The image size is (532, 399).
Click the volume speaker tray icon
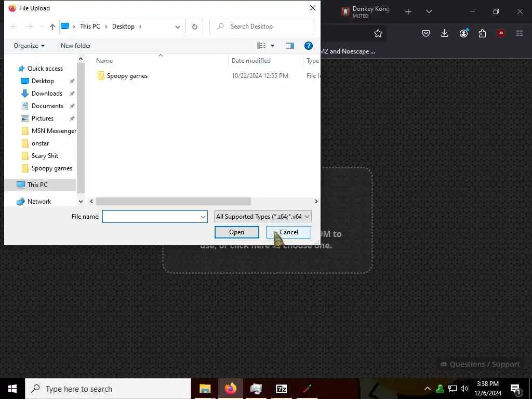point(464,389)
